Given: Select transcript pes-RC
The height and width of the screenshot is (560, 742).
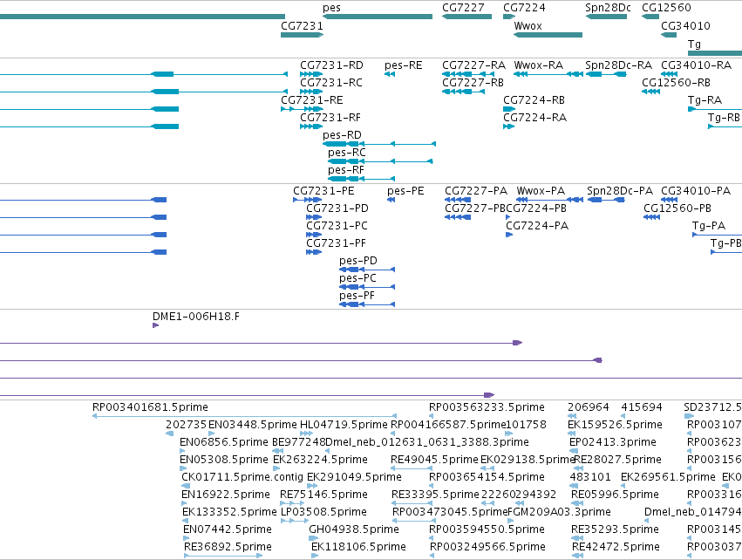Looking at the screenshot, I should point(347,153).
